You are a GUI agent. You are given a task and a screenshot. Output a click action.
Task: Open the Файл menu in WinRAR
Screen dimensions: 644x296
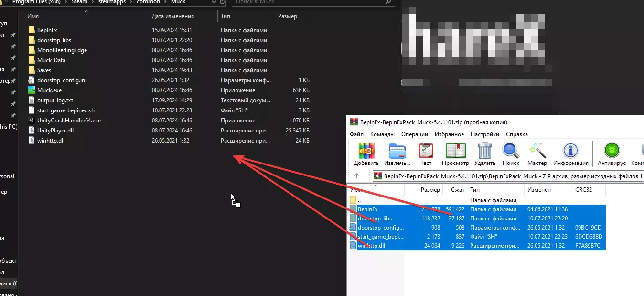click(x=357, y=134)
